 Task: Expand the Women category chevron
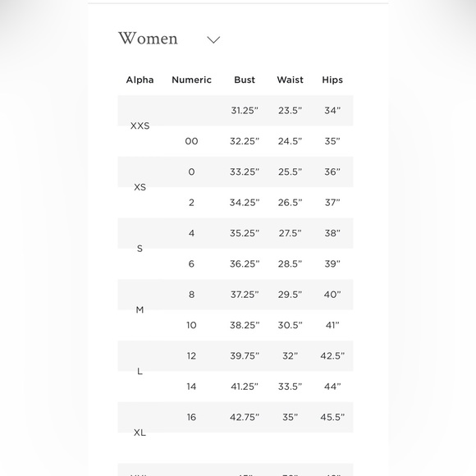pos(213,39)
